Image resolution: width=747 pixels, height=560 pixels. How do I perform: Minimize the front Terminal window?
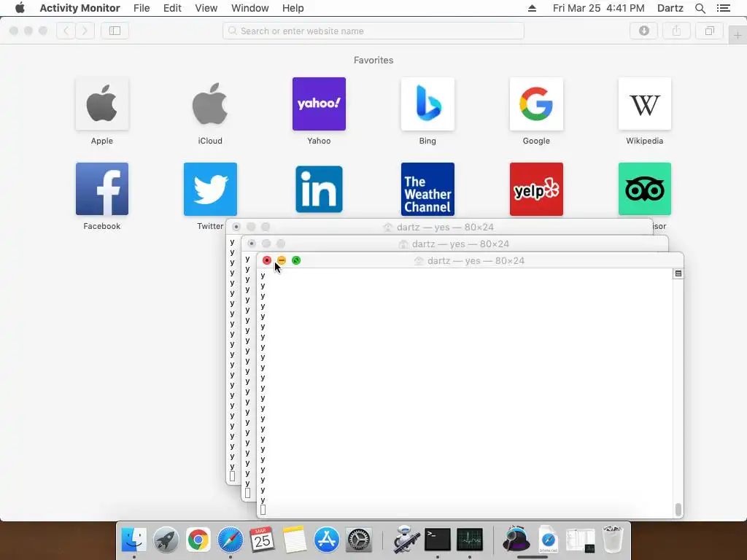coord(282,260)
